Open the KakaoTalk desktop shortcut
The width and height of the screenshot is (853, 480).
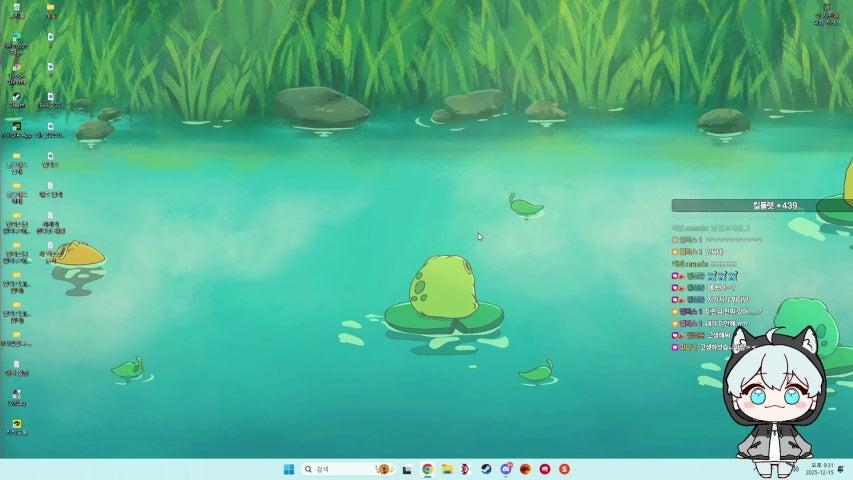point(16,425)
